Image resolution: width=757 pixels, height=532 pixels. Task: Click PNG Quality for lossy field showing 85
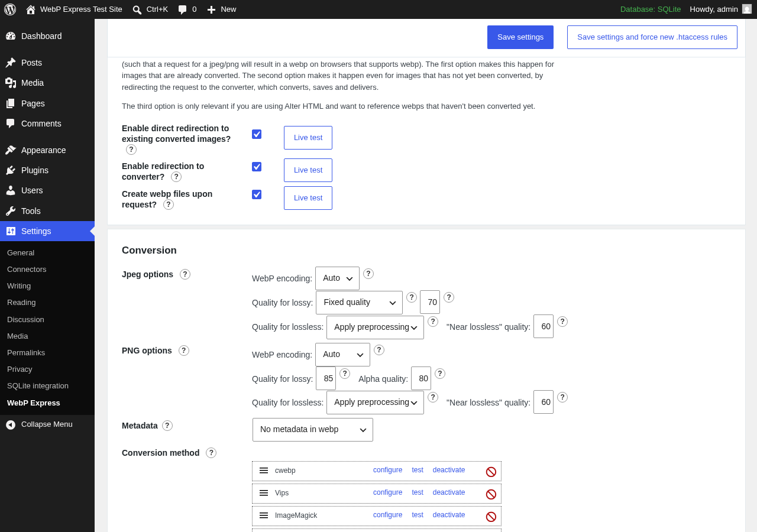(326, 378)
